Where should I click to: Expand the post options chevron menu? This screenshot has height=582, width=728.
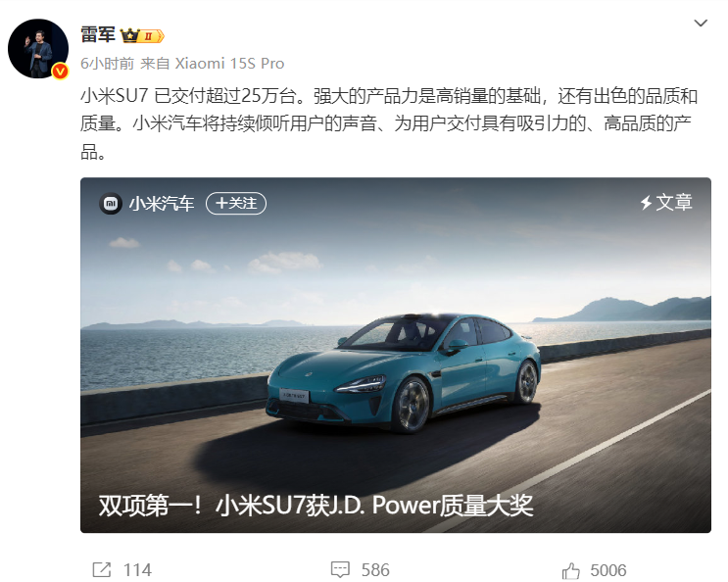pyautogui.click(x=701, y=23)
